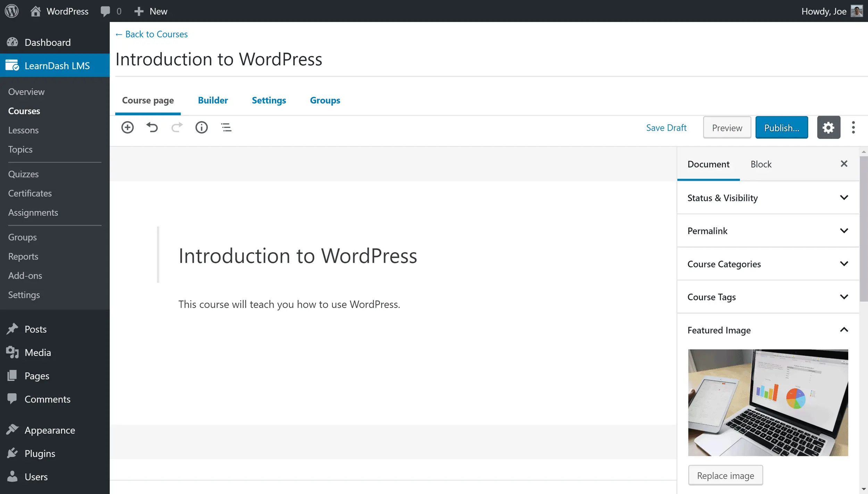The image size is (868, 494).
Task: Click the Add block plus icon
Action: 127,127
